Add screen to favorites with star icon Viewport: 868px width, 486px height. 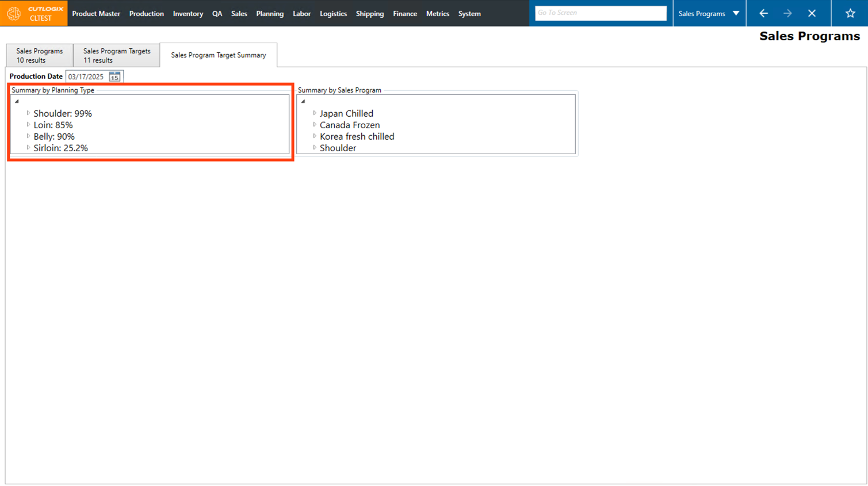coord(850,13)
